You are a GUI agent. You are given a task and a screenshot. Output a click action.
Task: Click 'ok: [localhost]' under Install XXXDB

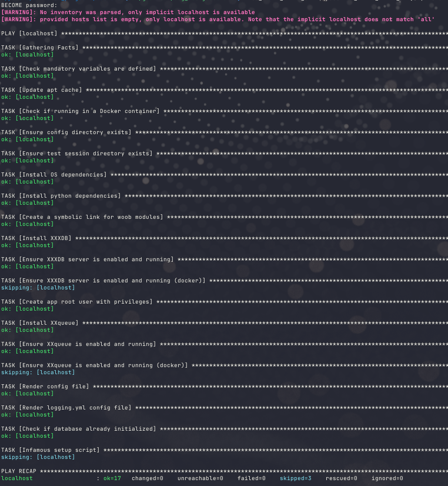tap(27, 245)
